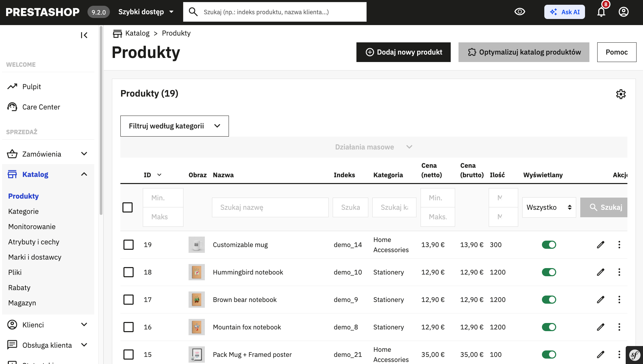Tick the checkbox for product ID 19
The width and height of the screenshot is (643, 364).
point(129,245)
